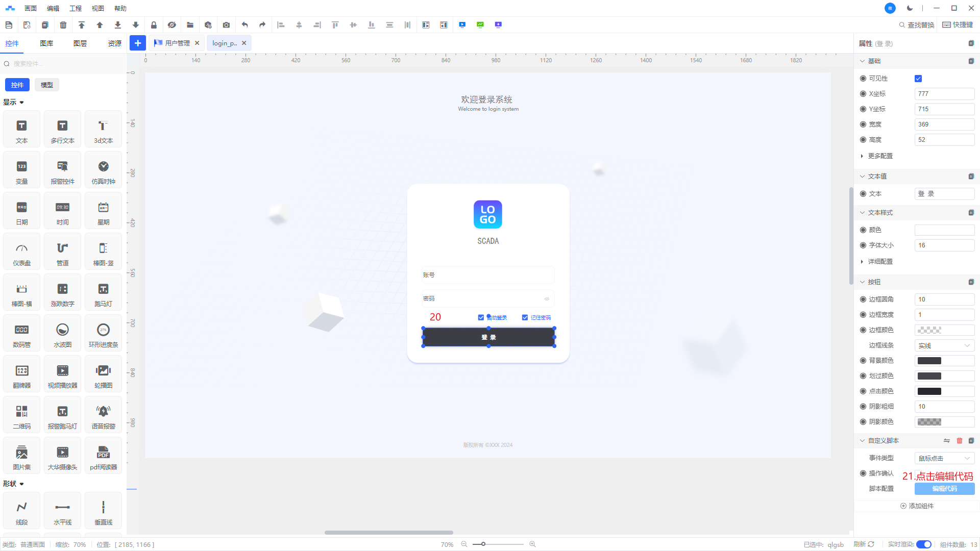This screenshot has width=980, height=551.
Task: Click the save icon in toolbar
Action: tap(9, 24)
